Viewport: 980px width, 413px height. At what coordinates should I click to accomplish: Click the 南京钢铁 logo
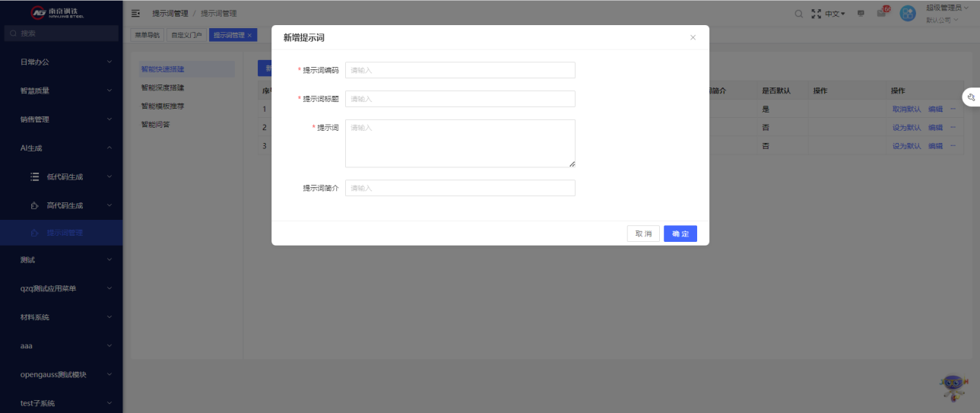point(59,12)
